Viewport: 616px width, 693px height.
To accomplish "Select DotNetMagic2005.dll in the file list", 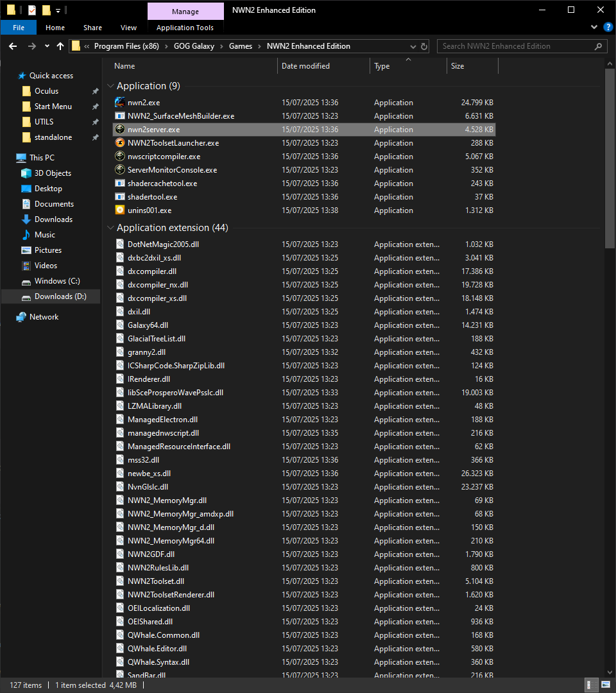I will (x=163, y=244).
